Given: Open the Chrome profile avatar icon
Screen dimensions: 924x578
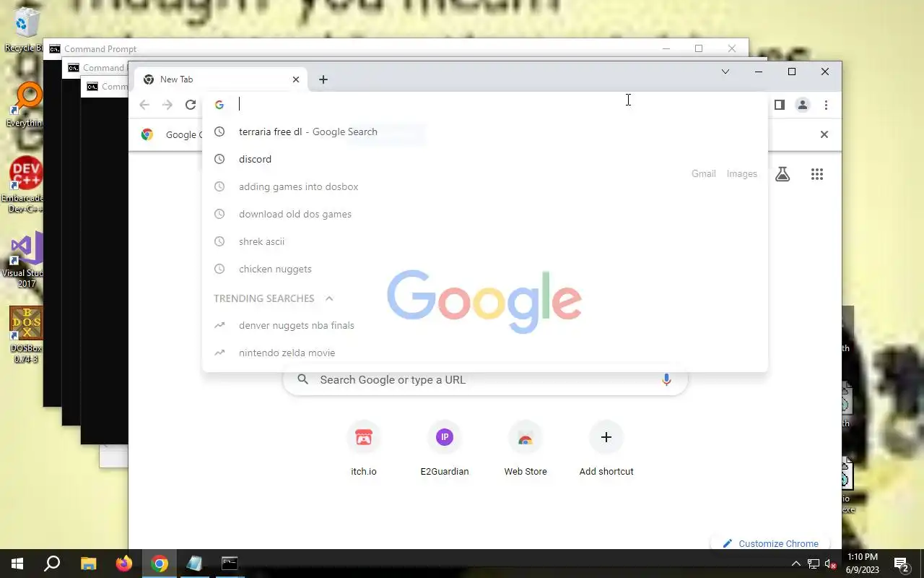Looking at the screenshot, I should tap(802, 105).
